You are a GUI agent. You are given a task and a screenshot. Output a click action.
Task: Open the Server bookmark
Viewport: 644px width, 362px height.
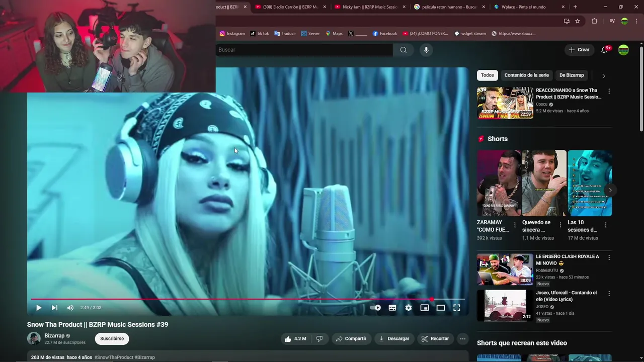click(310, 34)
